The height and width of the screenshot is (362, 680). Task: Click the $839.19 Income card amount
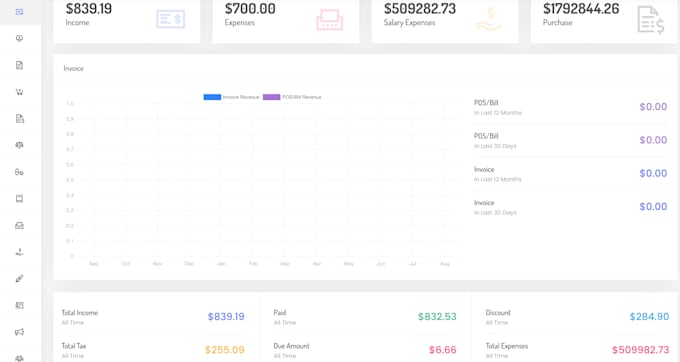[x=88, y=9]
